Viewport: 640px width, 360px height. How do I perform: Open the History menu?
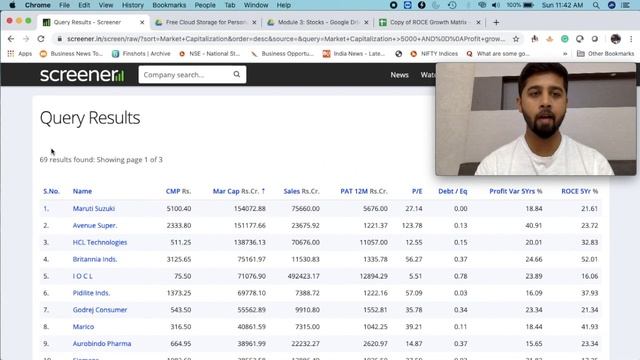133,5
